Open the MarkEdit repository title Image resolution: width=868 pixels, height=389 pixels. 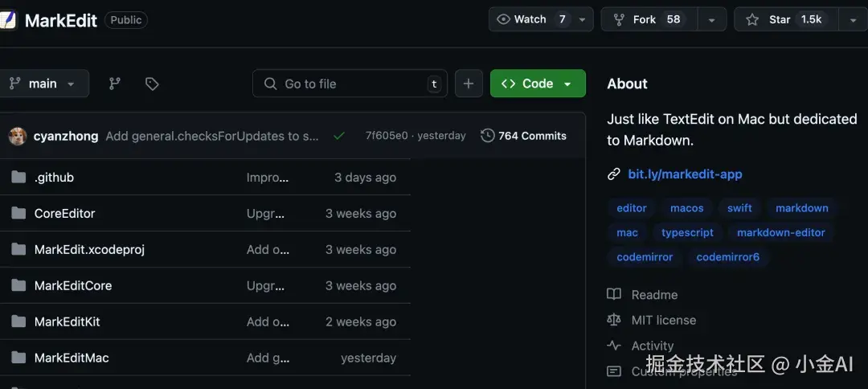click(61, 20)
